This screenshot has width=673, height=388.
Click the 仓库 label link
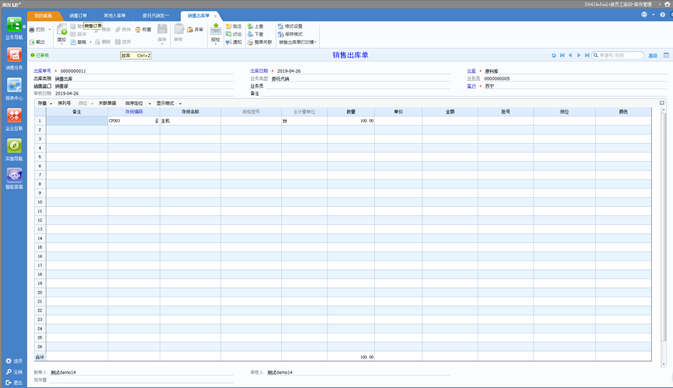point(471,71)
